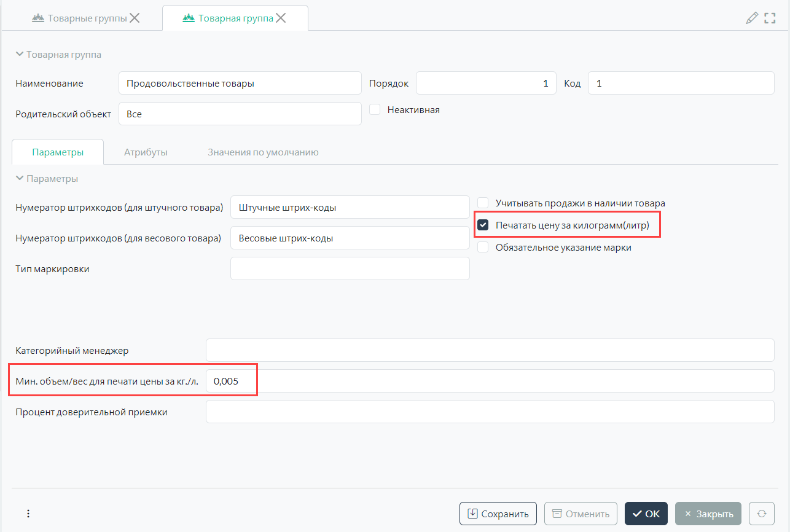The height and width of the screenshot is (532, 790).
Task: Open the Атрибуты tab
Action: click(146, 152)
